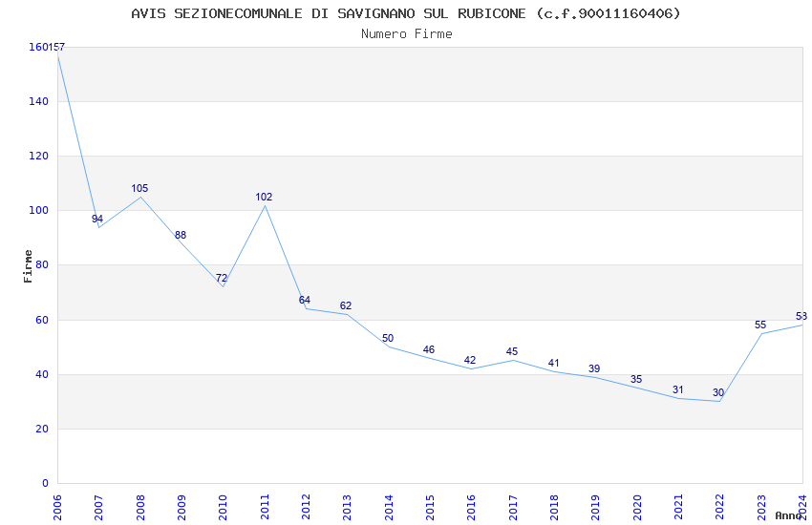The image size is (812, 525).
Task: Click the y-axis value 80
Action: click(42, 264)
